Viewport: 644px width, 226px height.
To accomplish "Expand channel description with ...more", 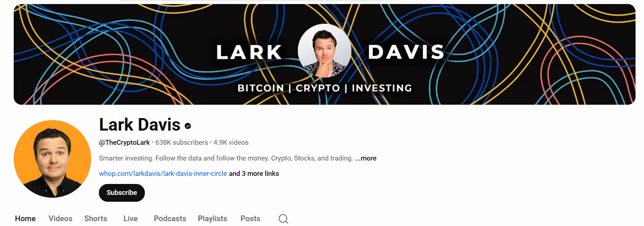I will 366,158.
